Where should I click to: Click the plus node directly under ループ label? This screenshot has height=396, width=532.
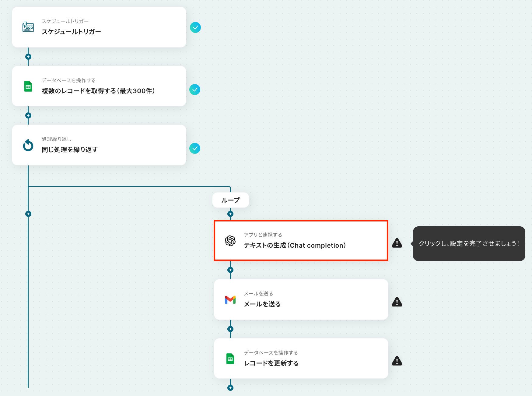(230, 214)
